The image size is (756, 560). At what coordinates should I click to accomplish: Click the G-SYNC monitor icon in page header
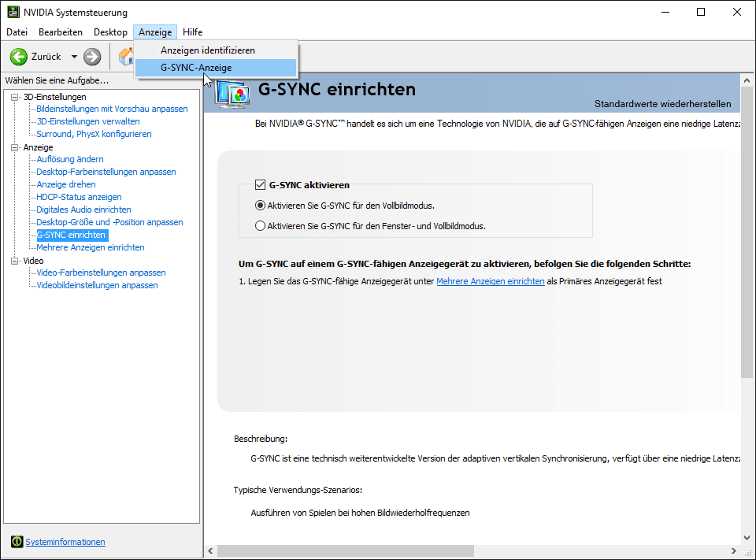click(x=233, y=93)
